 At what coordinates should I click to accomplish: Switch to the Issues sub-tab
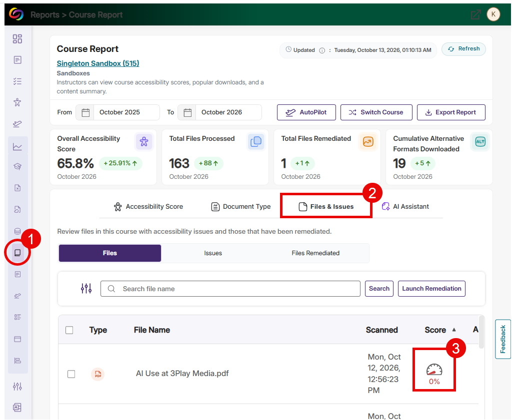[x=213, y=253]
